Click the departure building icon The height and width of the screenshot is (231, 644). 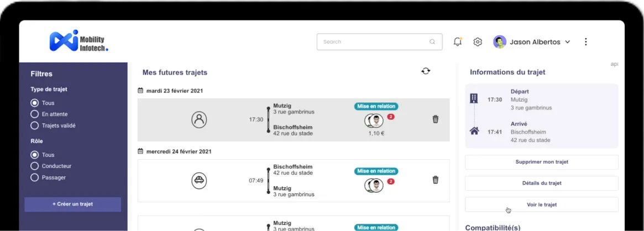[x=474, y=98]
